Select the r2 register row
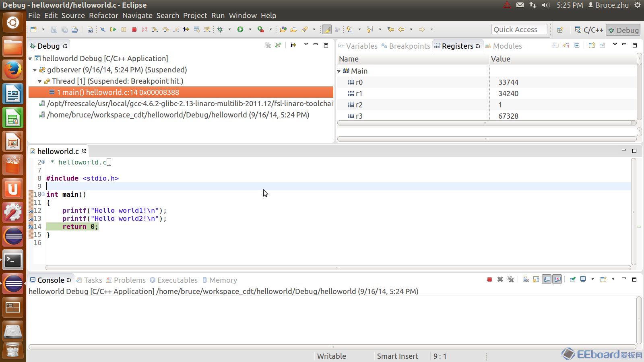Image resolution: width=644 pixels, height=362 pixels. (x=487, y=105)
